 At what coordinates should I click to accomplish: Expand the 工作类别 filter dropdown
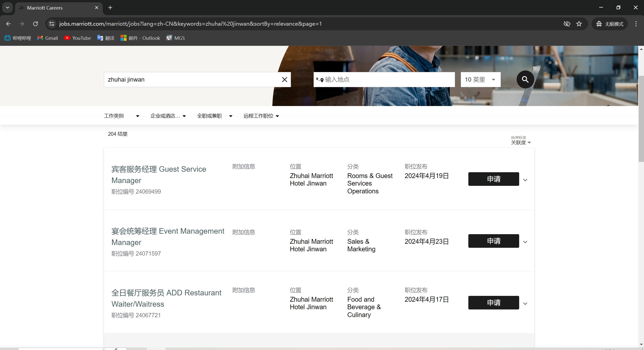coord(122,116)
